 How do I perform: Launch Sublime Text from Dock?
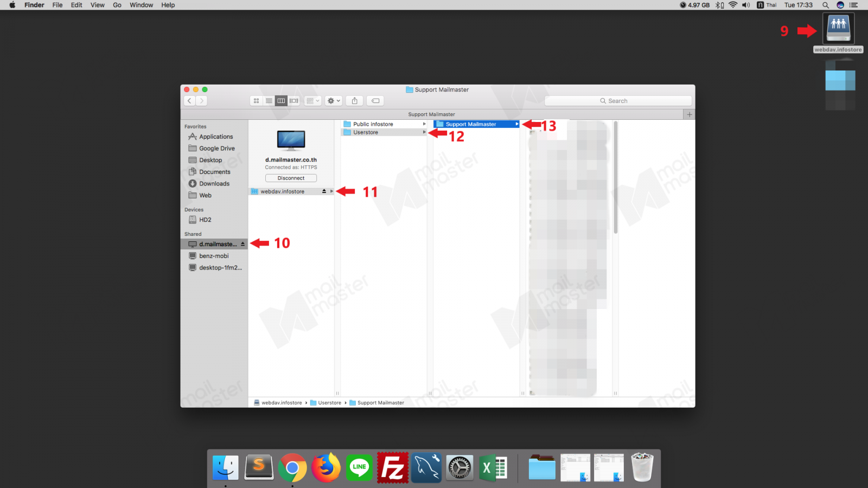(259, 467)
